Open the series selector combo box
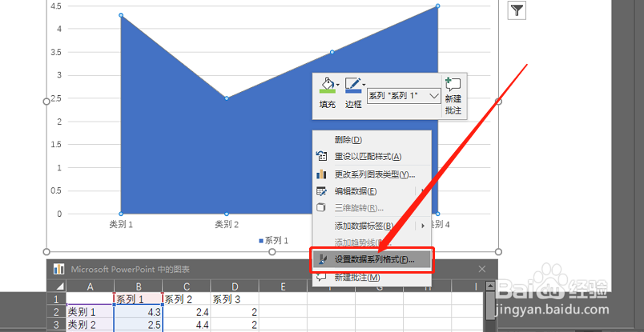This screenshot has height=332, width=644. 404,96
